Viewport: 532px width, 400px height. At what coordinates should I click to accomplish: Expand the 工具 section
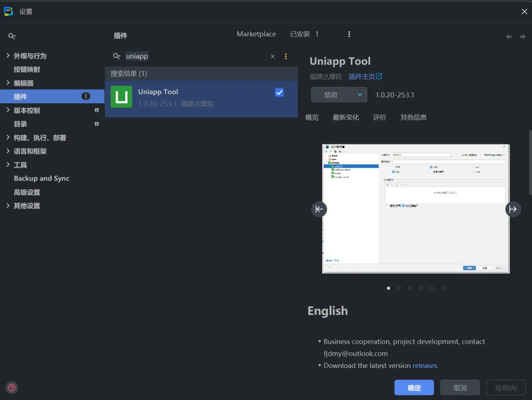point(8,164)
